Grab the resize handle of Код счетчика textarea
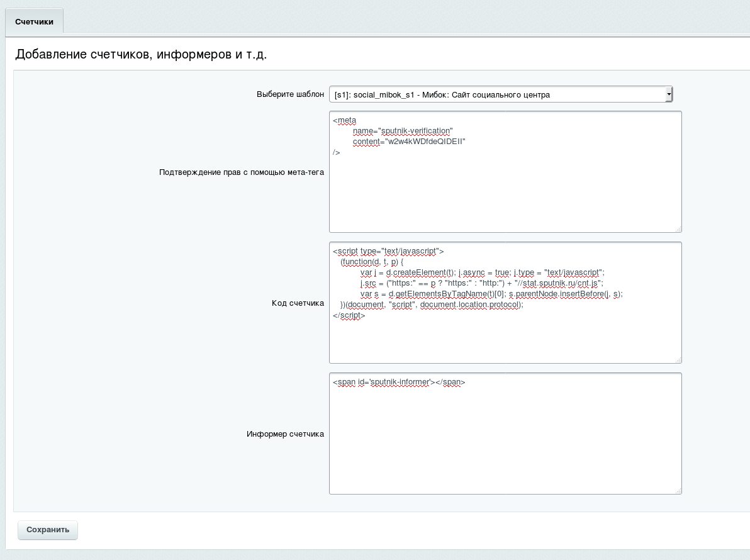The height and width of the screenshot is (560, 750). [678, 360]
